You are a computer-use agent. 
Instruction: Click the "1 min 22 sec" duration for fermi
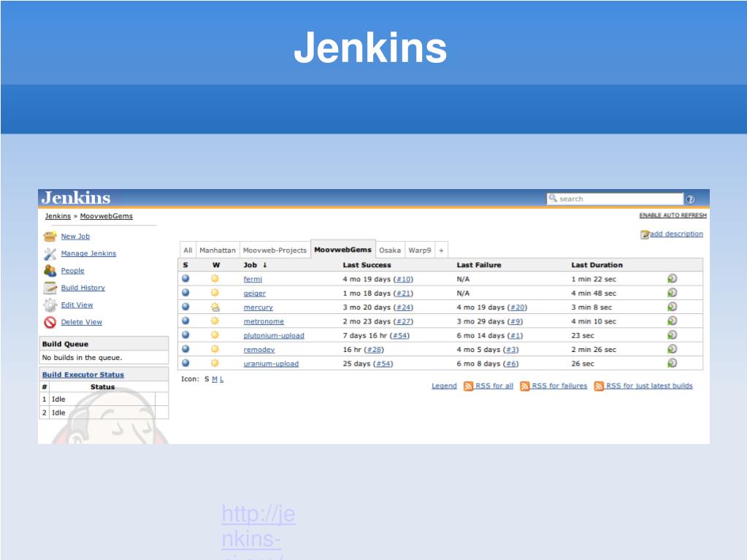click(x=594, y=279)
